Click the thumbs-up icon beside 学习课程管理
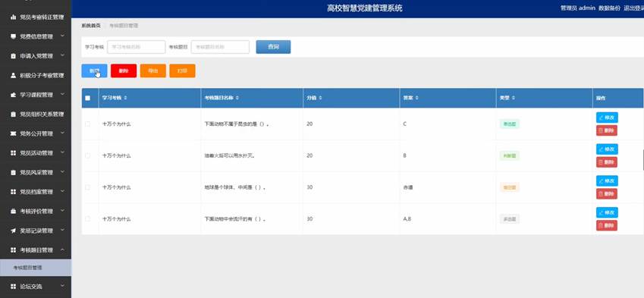The width and height of the screenshot is (644, 298). pos(13,95)
